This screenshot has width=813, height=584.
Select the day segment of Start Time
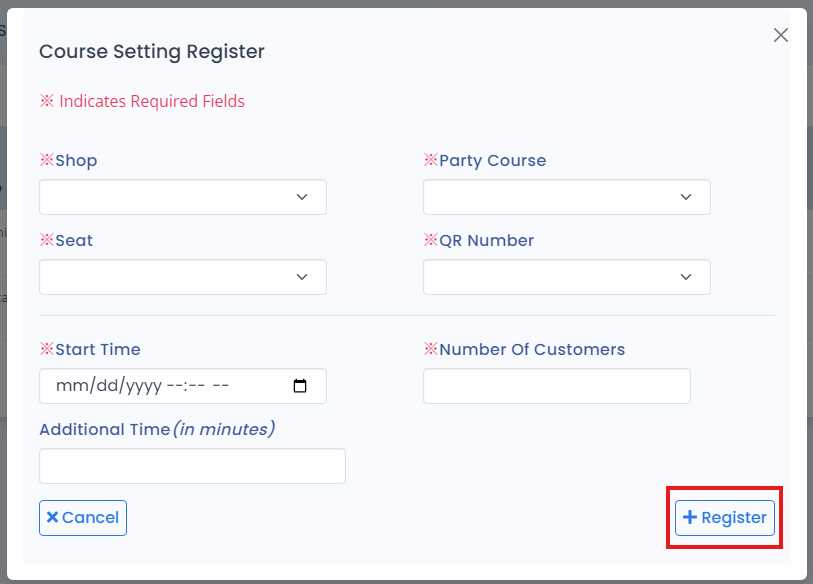point(102,386)
